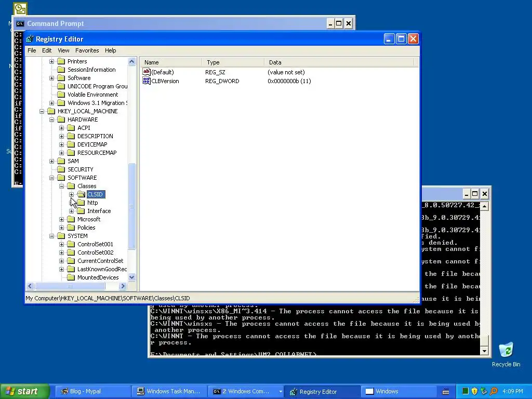
Task: Switch to Windows Task Manager taskbar button
Action: pyautogui.click(x=168, y=391)
